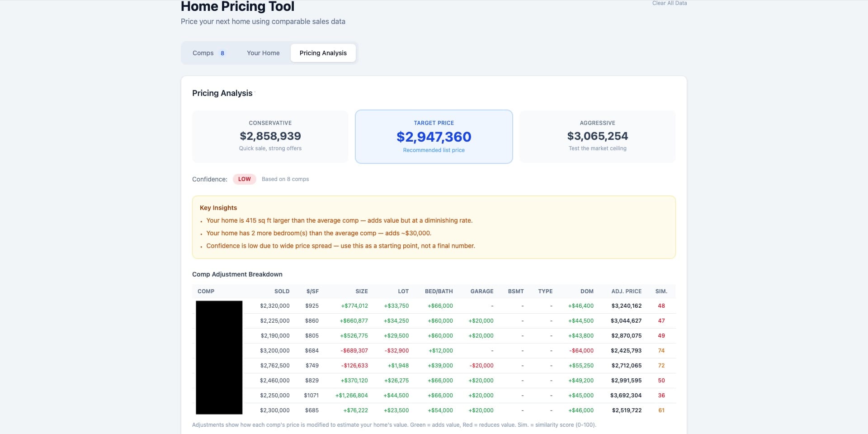Image resolution: width=868 pixels, height=434 pixels.
Task: Click the 'Based on 8 comps' text
Action: [285, 179]
